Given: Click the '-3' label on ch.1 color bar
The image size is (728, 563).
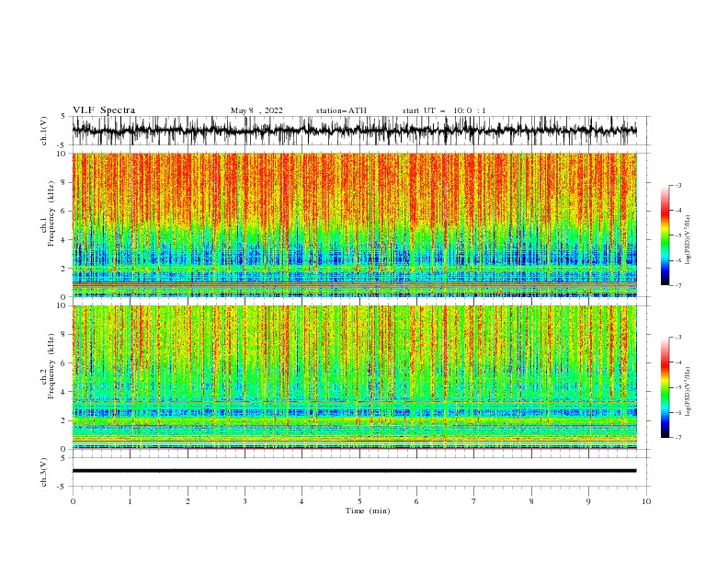Looking at the screenshot, I should click(x=677, y=185).
